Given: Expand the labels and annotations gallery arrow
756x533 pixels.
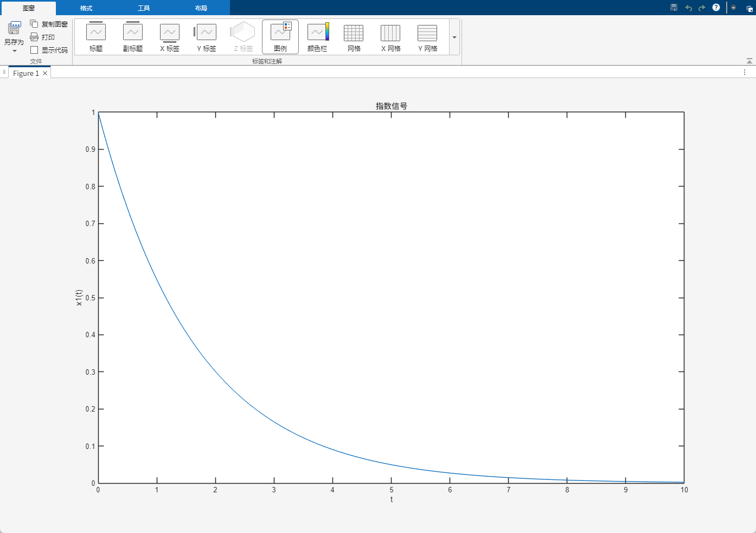Looking at the screenshot, I should pyautogui.click(x=454, y=37).
